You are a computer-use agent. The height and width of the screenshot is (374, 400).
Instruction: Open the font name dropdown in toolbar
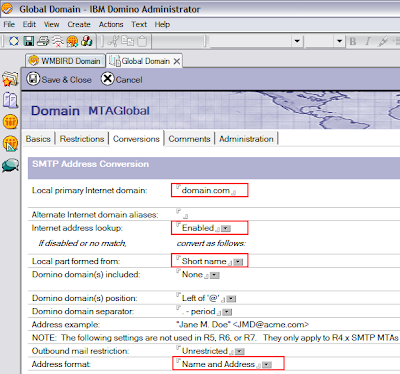(297, 41)
